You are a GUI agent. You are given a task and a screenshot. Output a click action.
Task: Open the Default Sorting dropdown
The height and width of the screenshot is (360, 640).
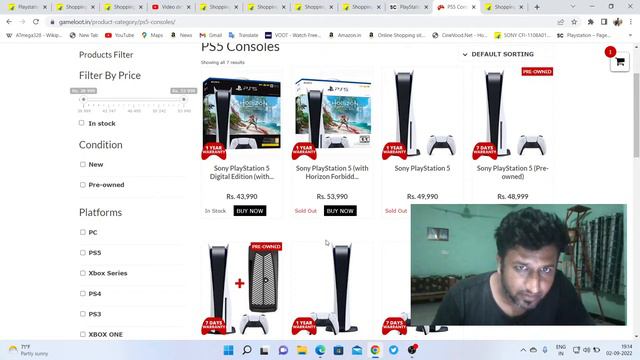(498, 54)
